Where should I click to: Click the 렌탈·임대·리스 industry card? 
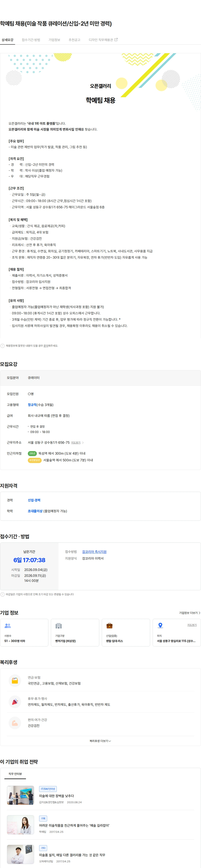(x=126, y=632)
